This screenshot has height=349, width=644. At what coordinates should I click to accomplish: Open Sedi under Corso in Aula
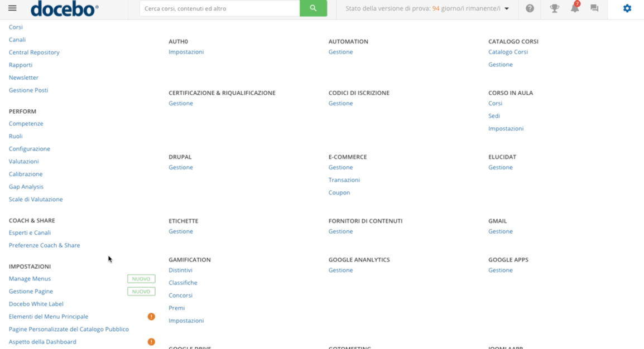pyautogui.click(x=494, y=116)
